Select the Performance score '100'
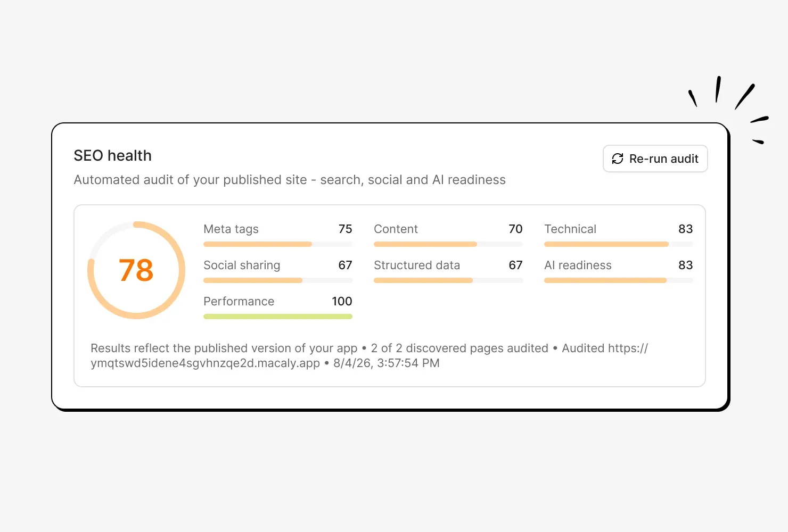 [x=342, y=301]
